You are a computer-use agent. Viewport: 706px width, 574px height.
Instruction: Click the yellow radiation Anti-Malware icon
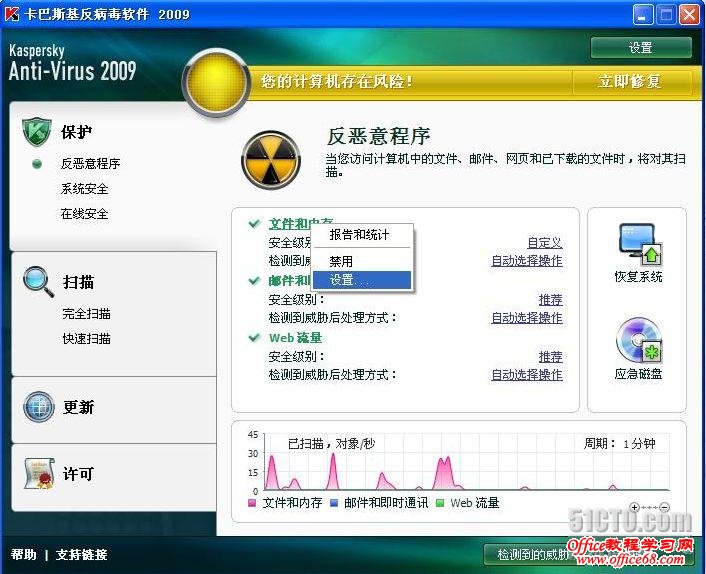coord(271,160)
